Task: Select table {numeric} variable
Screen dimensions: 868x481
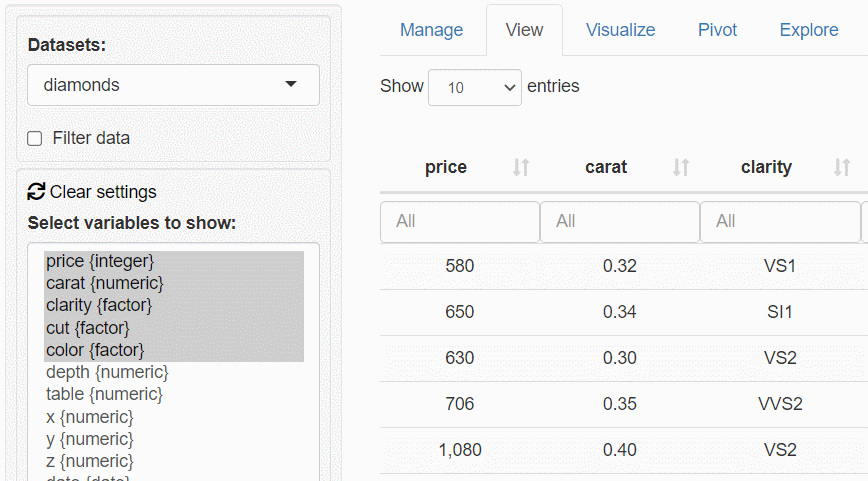Action: tap(104, 394)
